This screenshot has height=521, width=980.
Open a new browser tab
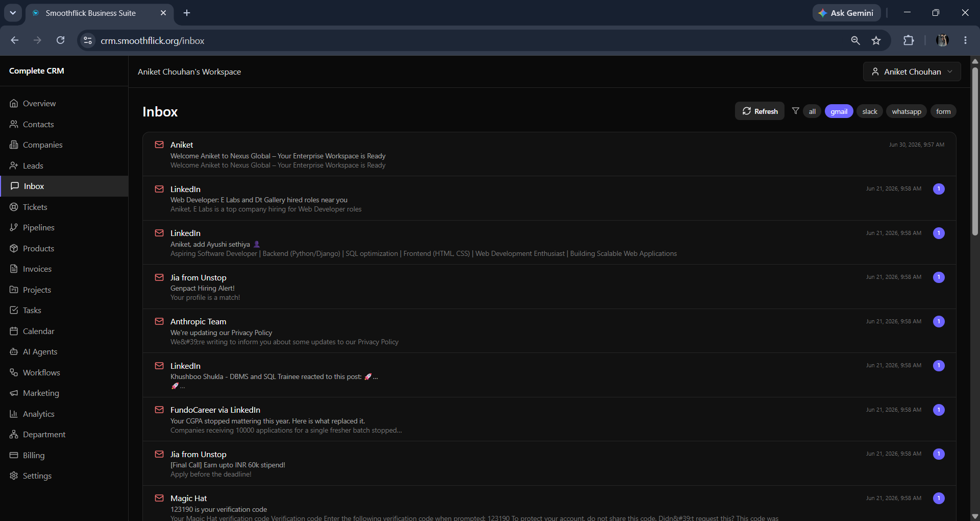coord(187,13)
